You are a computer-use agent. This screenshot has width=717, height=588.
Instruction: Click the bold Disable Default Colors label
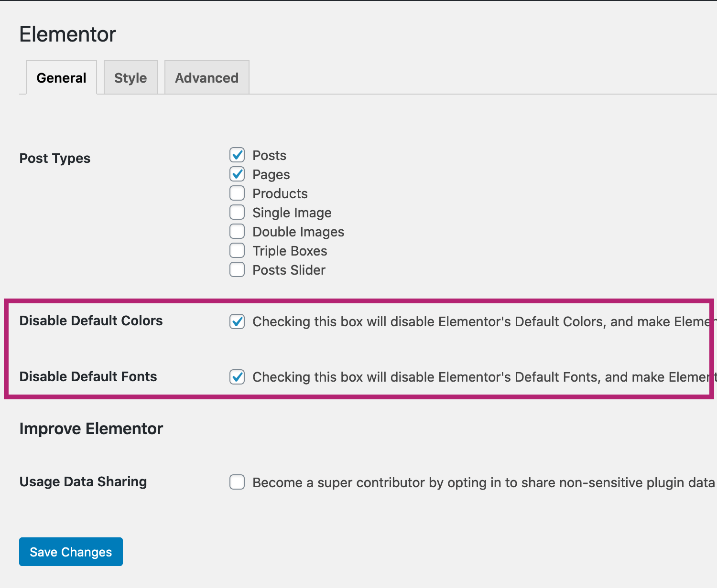coord(91,321)
